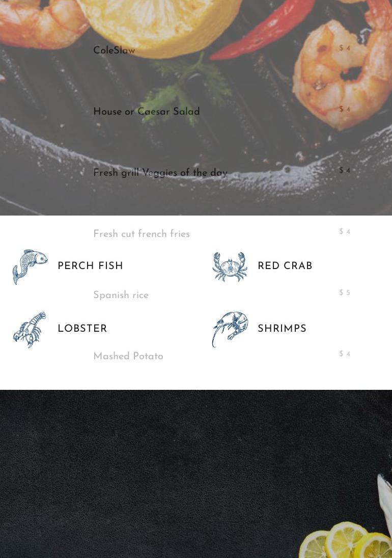Click the lobster illustration icon
392x558 pixels.
coord(30,329)
